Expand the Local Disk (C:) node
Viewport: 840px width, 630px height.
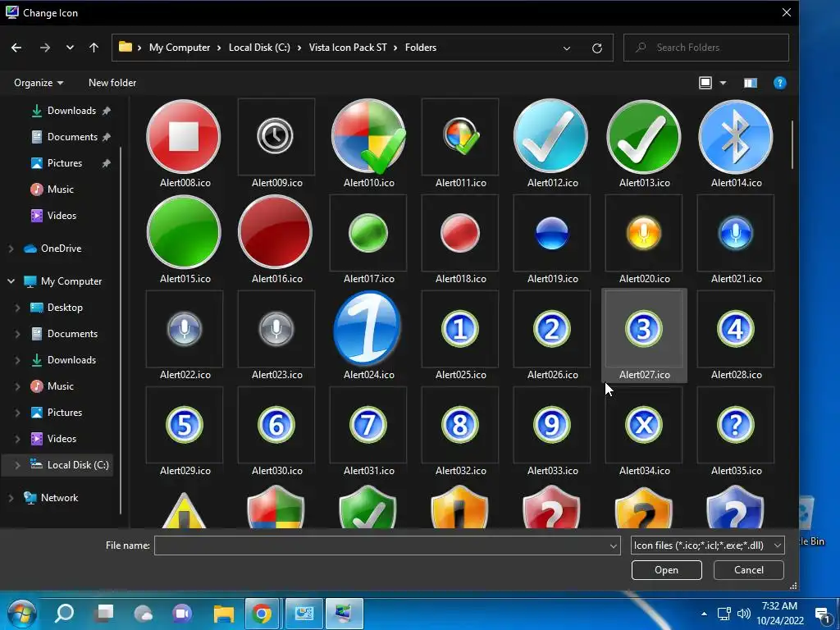pos(17,465)
